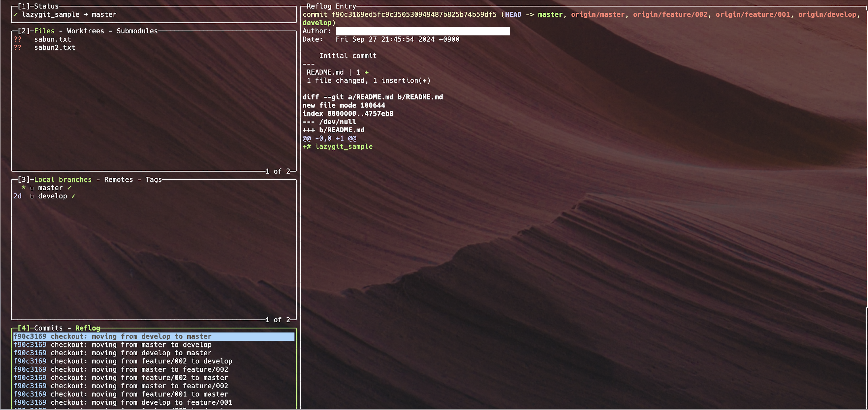Select the develop branch row
This screenshot has height=410, width=868.
coord(52,196)
